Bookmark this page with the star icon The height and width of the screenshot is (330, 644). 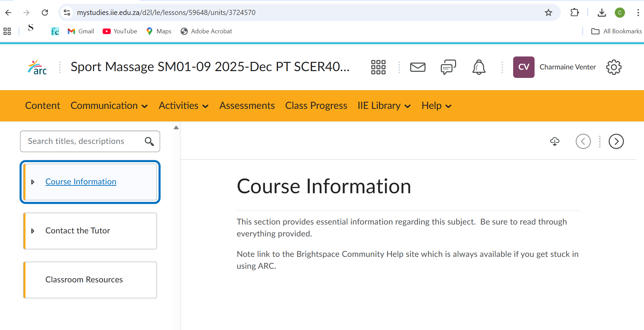[x=548, y=12]
